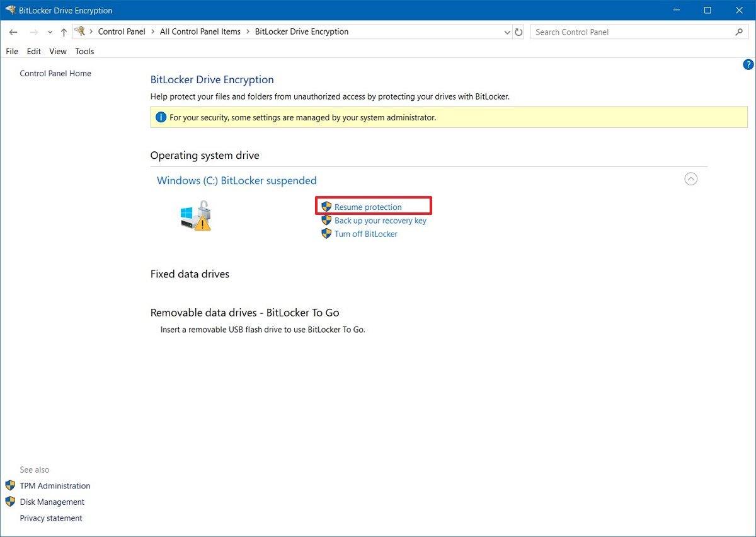Open the help question mark icon
Viewport: 756px width, 537px height.
click(748, 64)
